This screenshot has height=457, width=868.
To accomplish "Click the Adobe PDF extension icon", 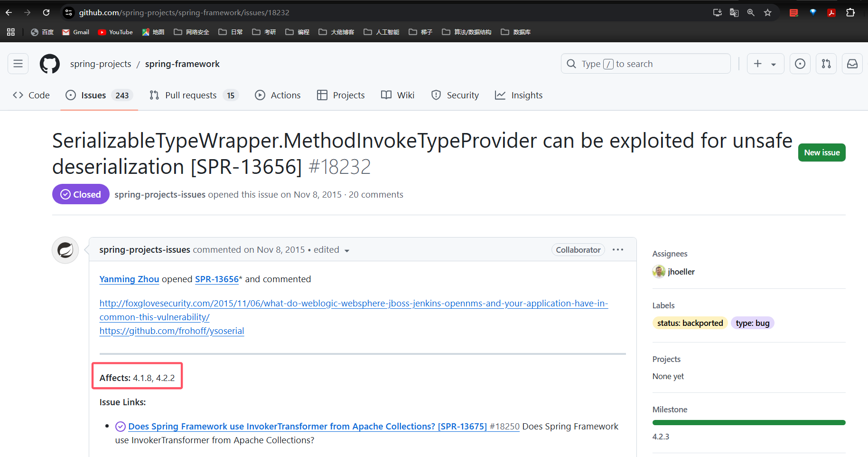I will coord(831,12).
